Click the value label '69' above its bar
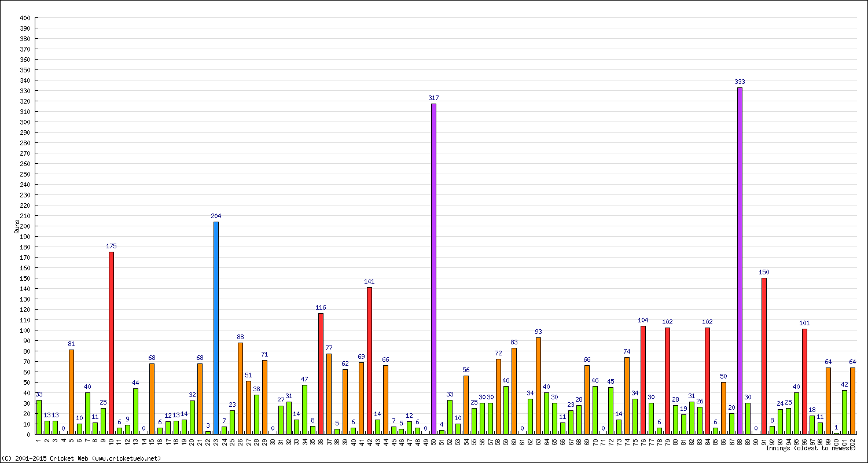The height and width of the screenshot is (463, 868). click(x=361, y=357)
